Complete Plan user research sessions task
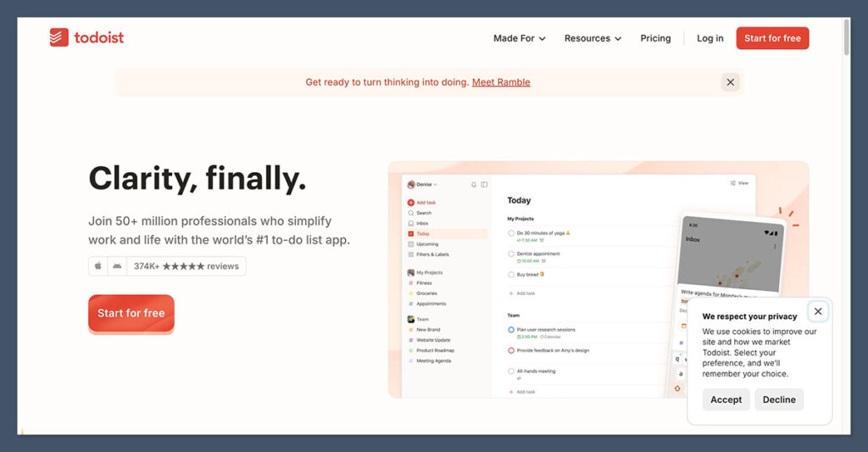Screen dimensions: 868x452 point(511,330)
